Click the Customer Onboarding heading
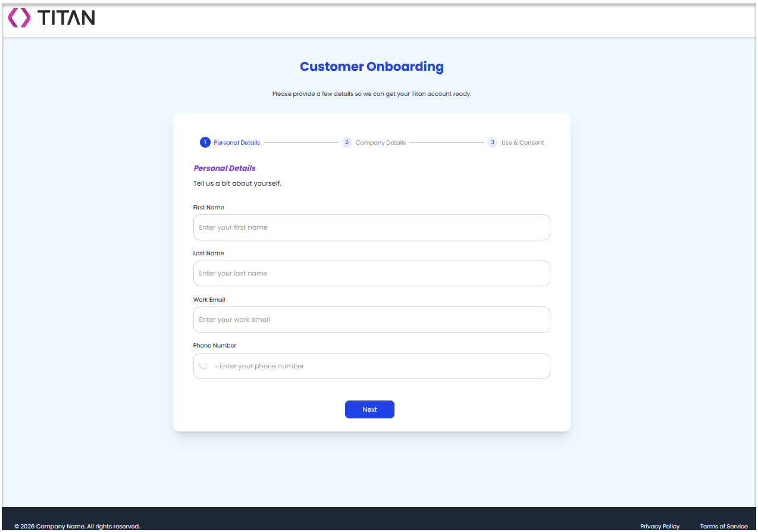This screenshot has height=532, width=758. pyautogui.click(x=371, y=67)
